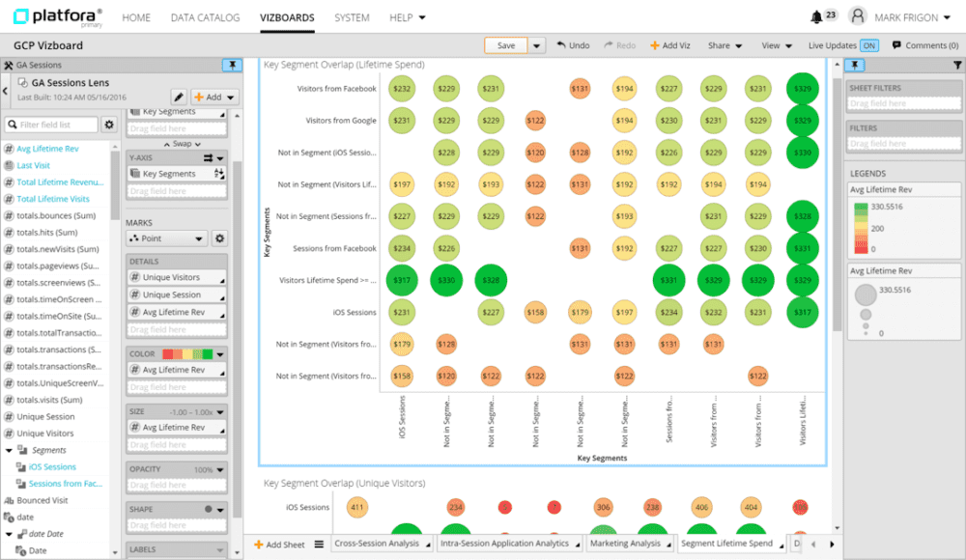Expand the Save options dropdown arrow

[x=537, y=45]
